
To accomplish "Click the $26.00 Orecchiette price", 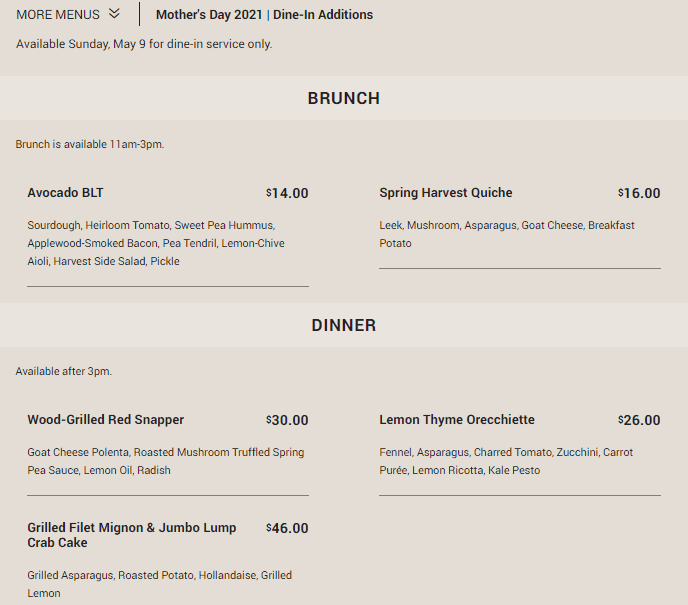I will click(x=639, y=420).
